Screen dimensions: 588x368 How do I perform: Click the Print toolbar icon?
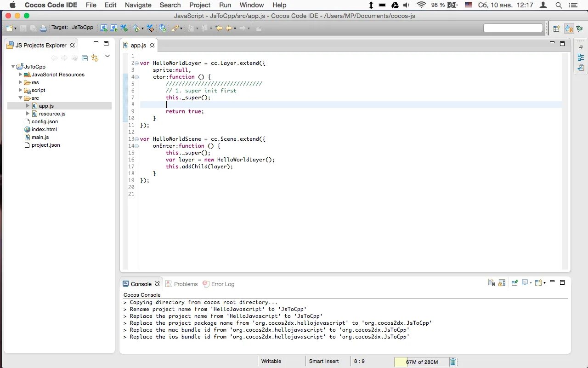[x=43, y=28]
